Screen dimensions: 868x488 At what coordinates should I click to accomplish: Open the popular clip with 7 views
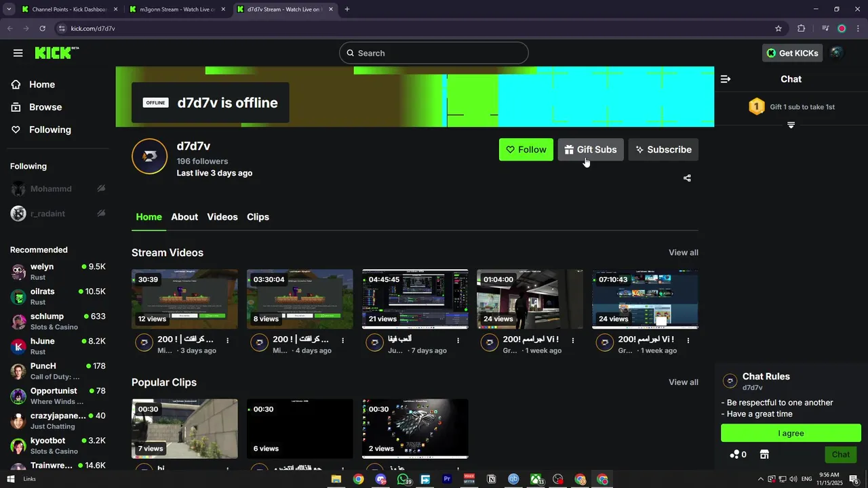(184, 428)
